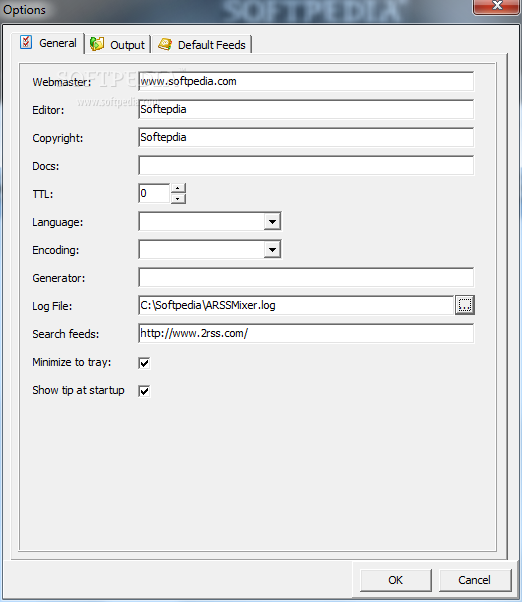The image size is (522, 602).
Task: Click the 'Minimize to tray:' label
Action: pyautogui.click(x=72, y=362)
